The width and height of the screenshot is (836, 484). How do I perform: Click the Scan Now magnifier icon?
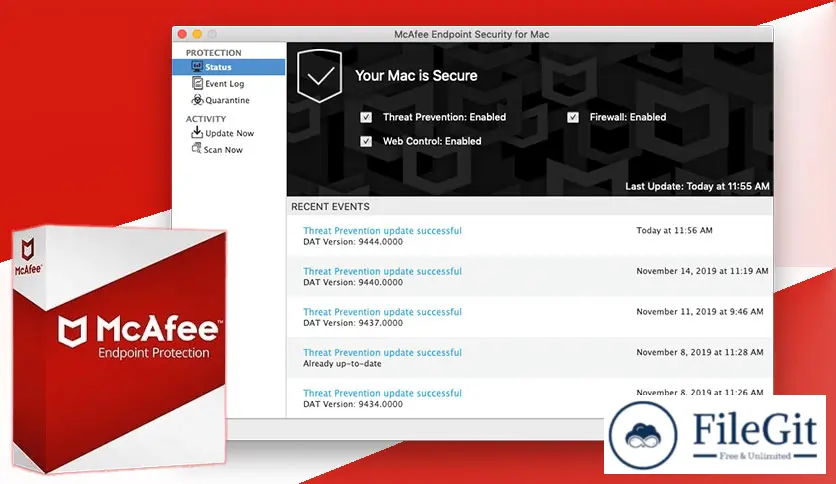[196, 148]
